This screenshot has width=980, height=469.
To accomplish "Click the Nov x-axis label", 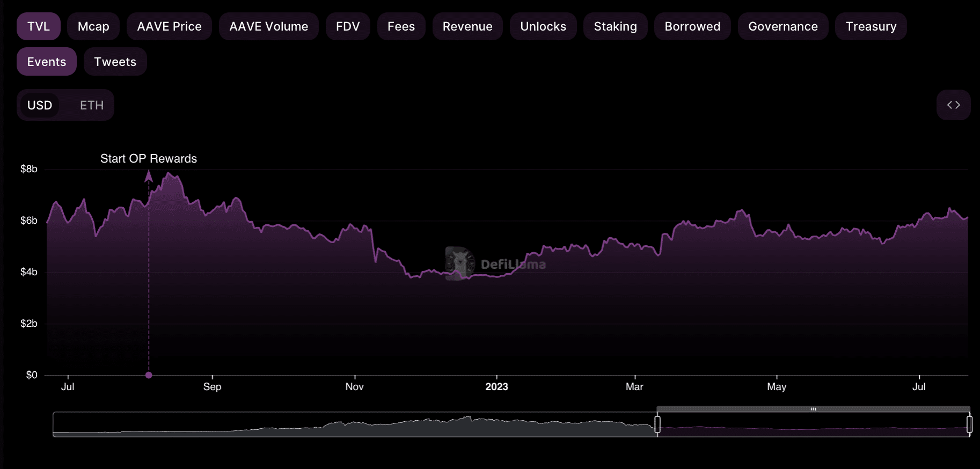I will tap(354, 387).
